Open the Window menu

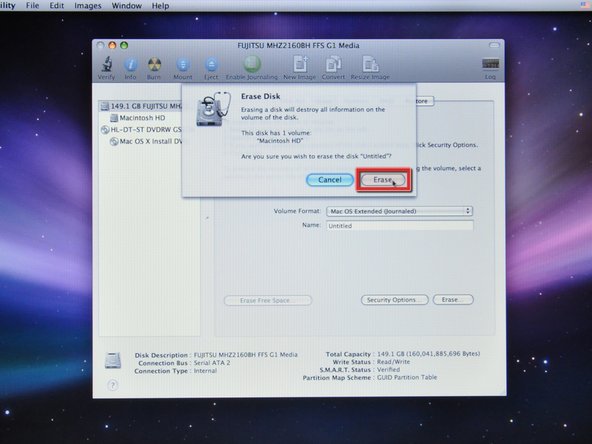pos(127,6)
